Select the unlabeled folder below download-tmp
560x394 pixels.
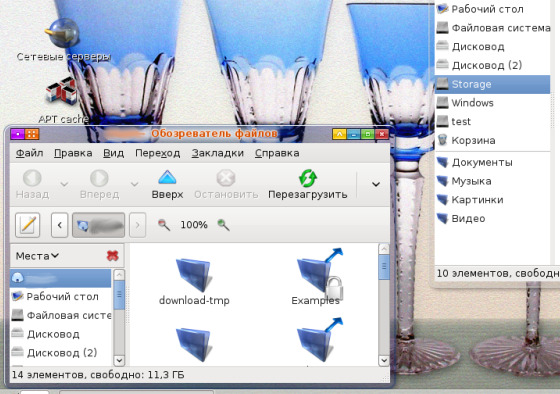[x=194, y=345]
